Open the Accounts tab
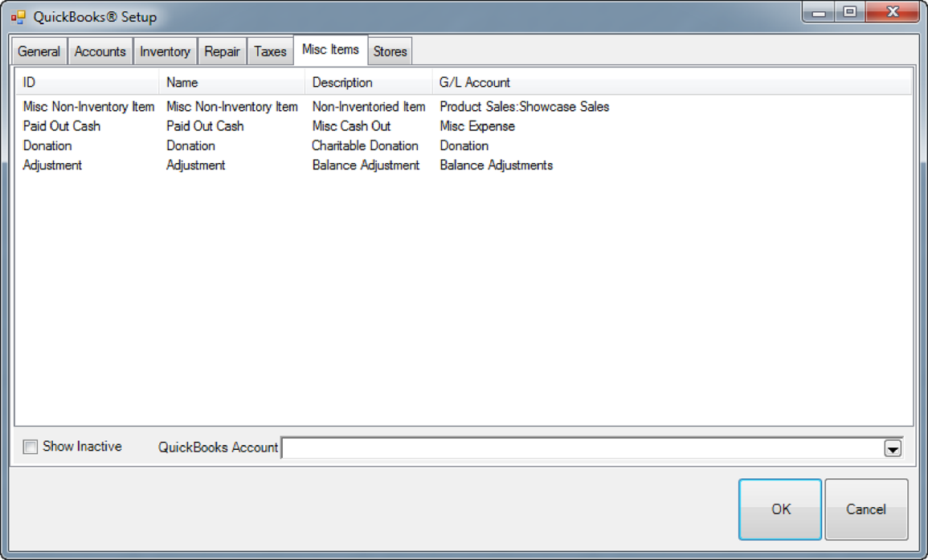This screenshot has width=928, height=560. pyautogui.click(x=100, y=51)
